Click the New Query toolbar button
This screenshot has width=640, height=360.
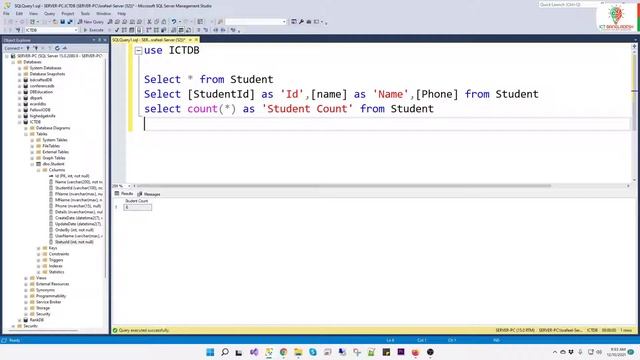(x=91, y=22)
